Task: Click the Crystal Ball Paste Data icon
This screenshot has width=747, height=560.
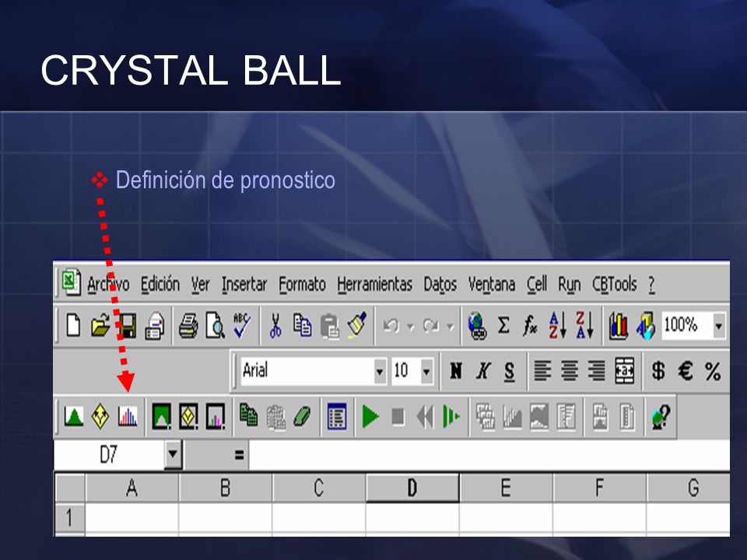Action: click(275, 417)
